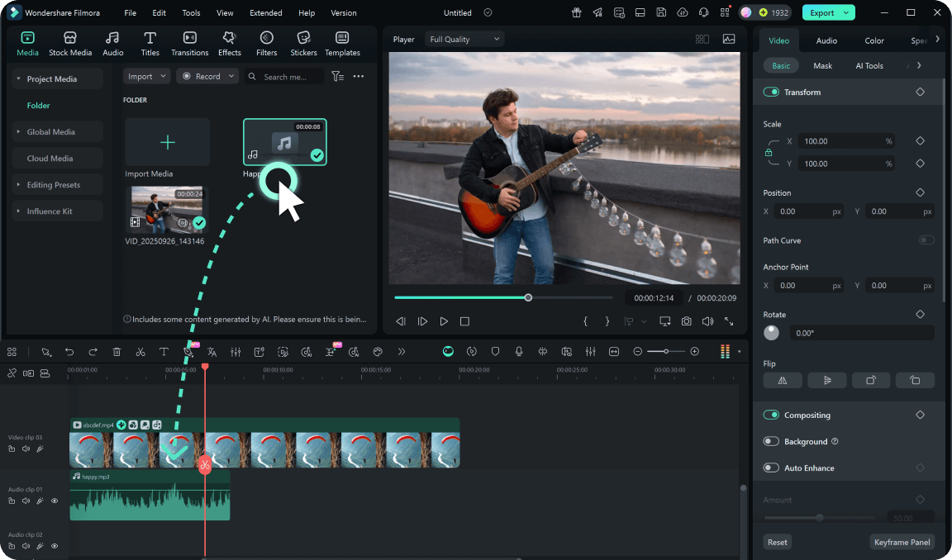
Task: Open the Effects panel
Action: [x=230, y=44]
